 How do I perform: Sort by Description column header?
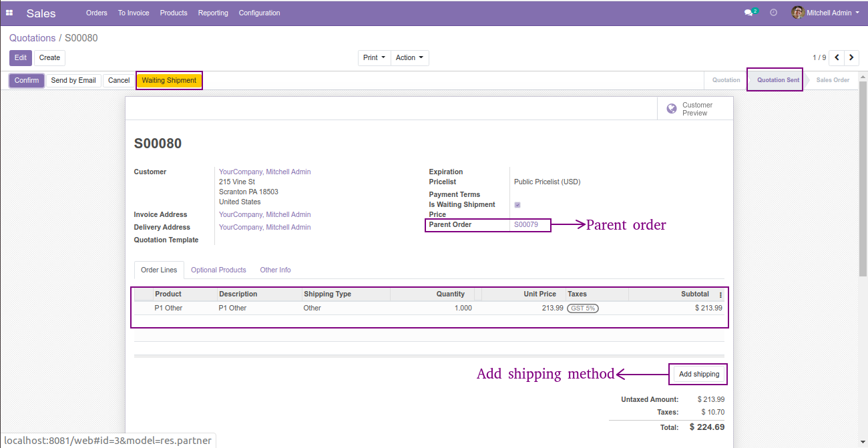click(x=260, y=294)
